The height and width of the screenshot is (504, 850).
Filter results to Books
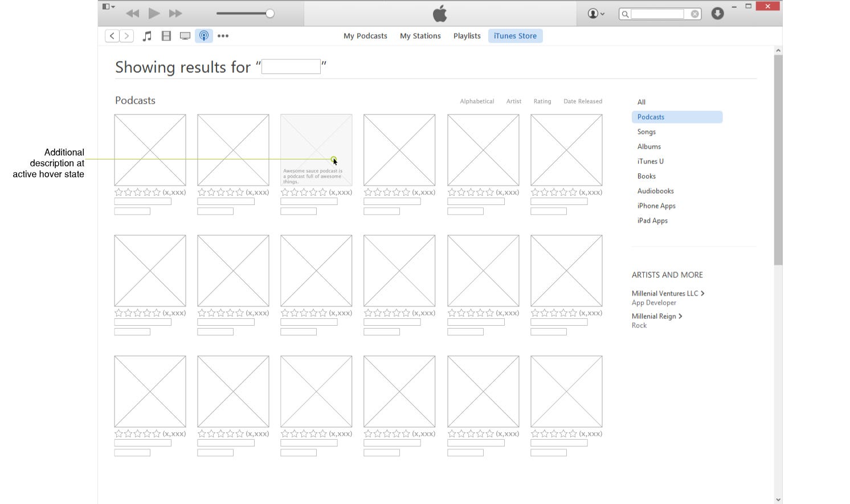click(647, 176)
